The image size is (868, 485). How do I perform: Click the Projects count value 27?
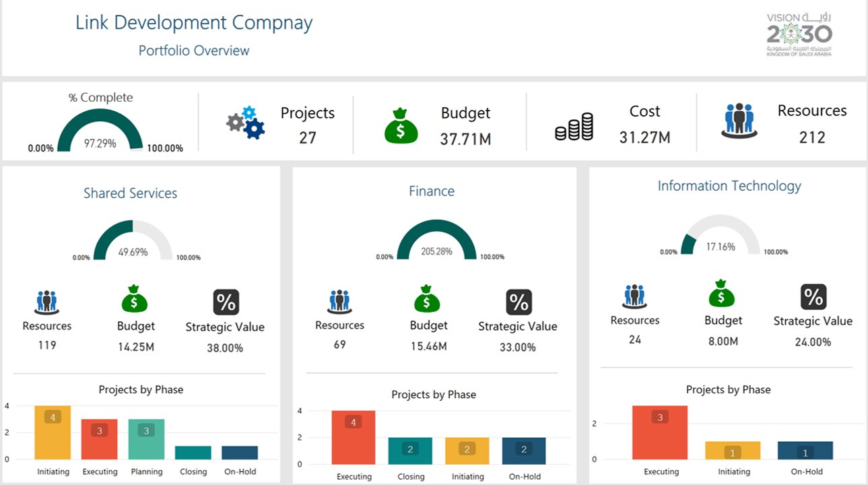pos(308,137)
